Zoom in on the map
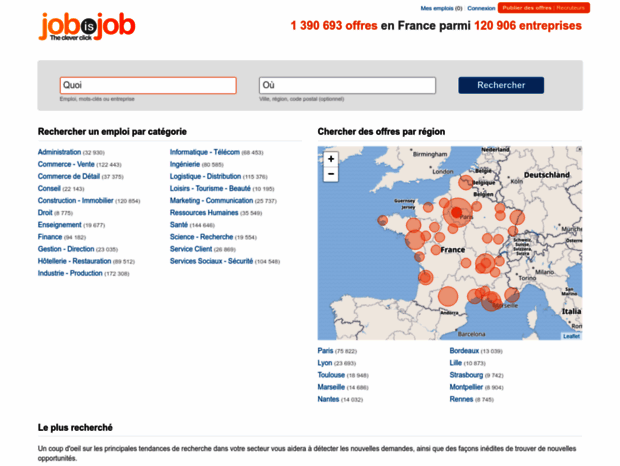 click(x=331, y=159)
